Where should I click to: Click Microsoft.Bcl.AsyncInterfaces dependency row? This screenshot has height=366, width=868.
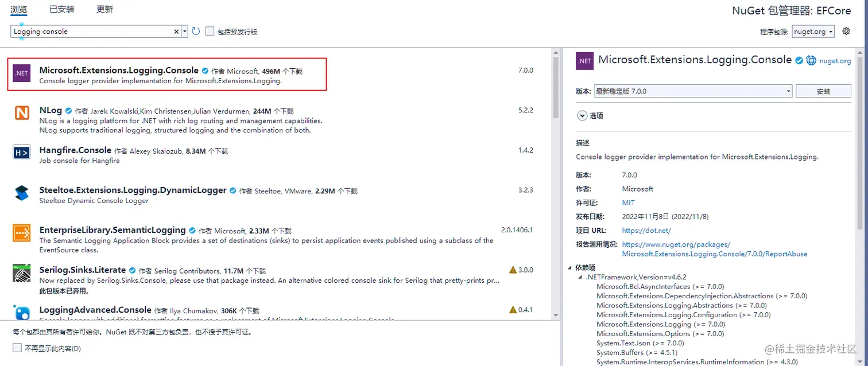click(660, 287)
